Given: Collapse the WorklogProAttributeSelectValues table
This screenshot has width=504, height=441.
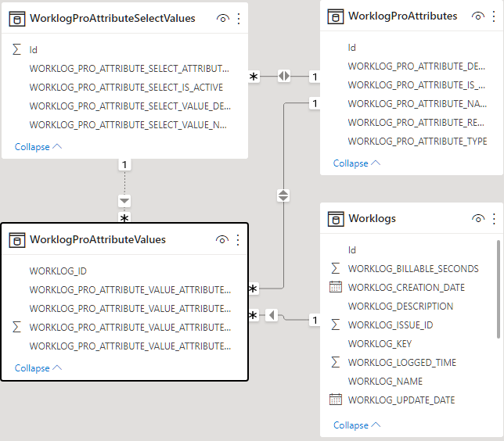Looking at the screenshot, I should tap(38, 147).
